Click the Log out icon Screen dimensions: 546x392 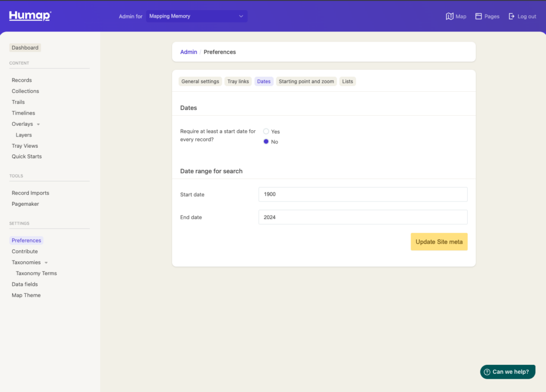click(x=512, y=17)
